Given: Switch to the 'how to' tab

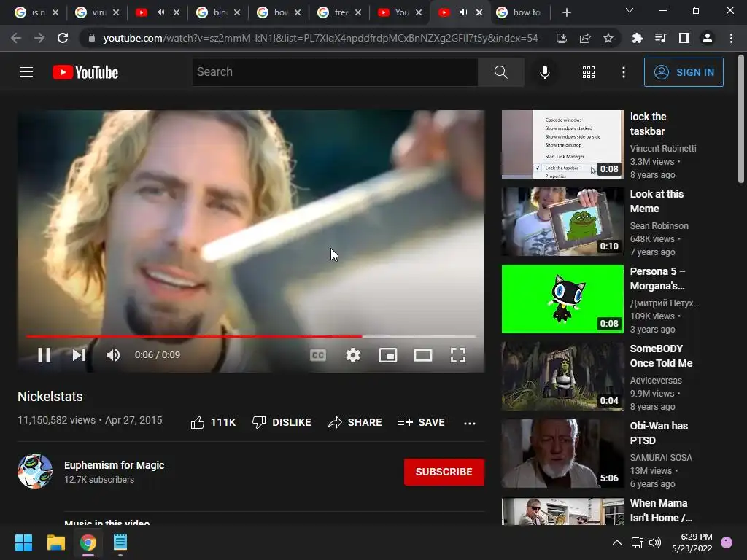Looking at the screenshot, I should click(x=519, y=12).
